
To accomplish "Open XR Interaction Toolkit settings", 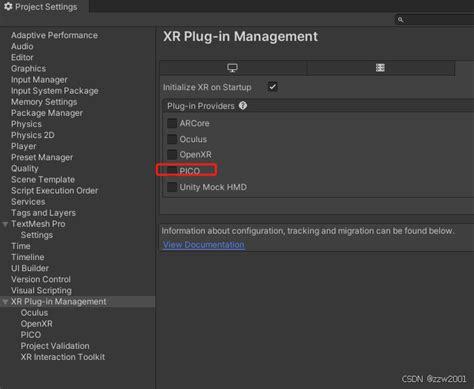I will pos(63,357).
